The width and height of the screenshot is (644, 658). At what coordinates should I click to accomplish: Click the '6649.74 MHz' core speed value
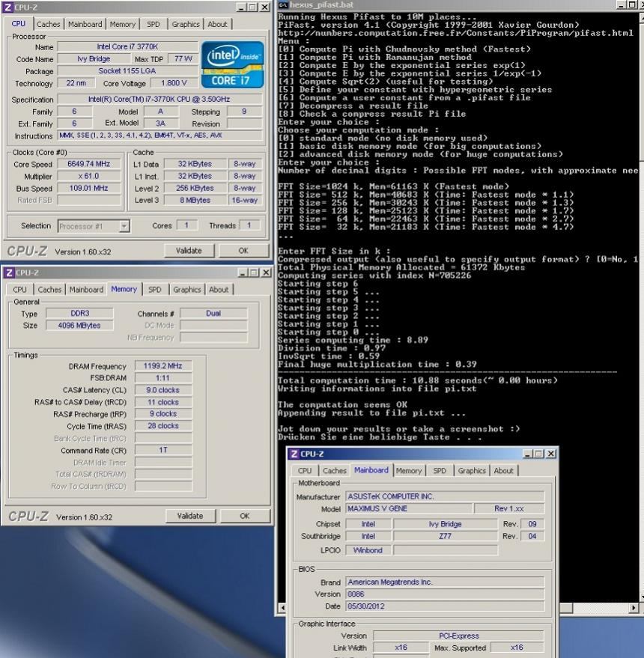coord(89,164)
